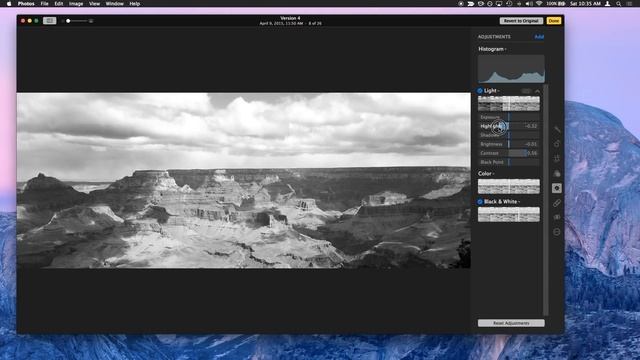This screenshot has height=360, width=640.
Task: Click the Exposure slider row
Action: click(x=509, y=117)
